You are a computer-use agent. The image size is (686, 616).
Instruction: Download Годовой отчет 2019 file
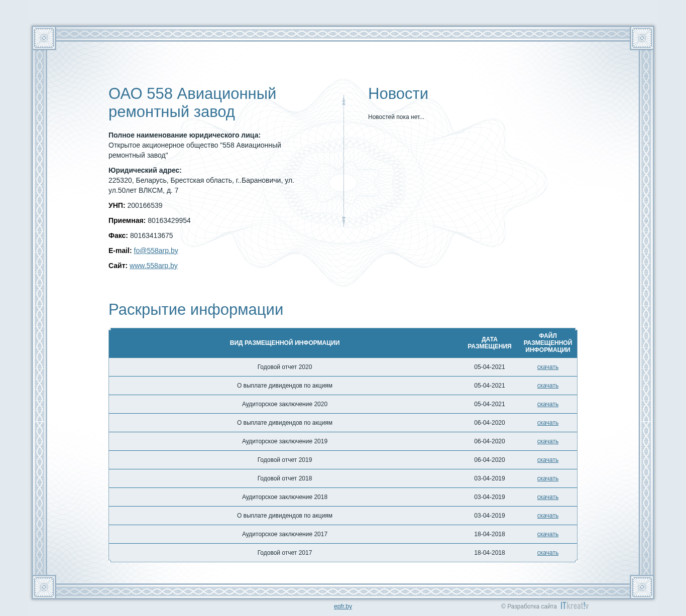tap(547, 460)
